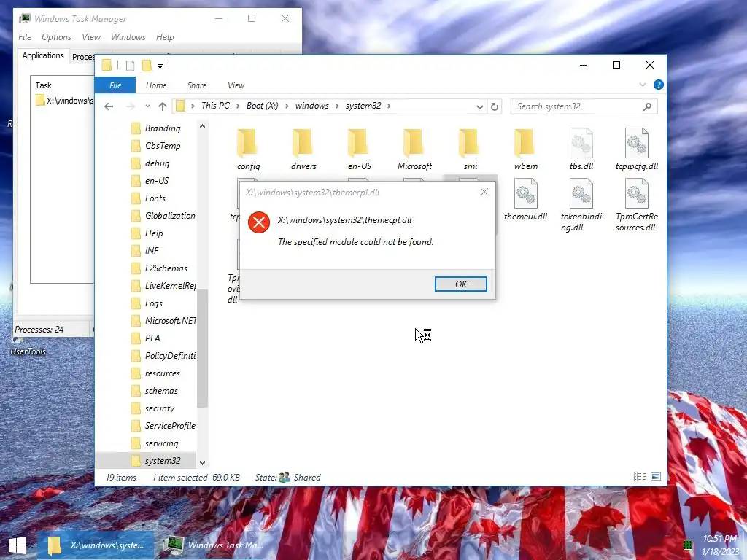Open the File ribbon tab
The image size is (747, 560).
tap(115, 85)
